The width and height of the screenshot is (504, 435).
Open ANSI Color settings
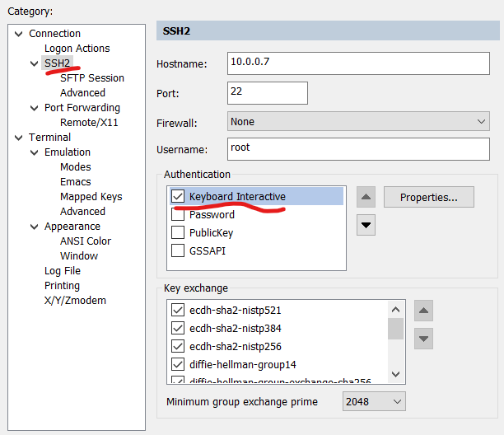86,241
